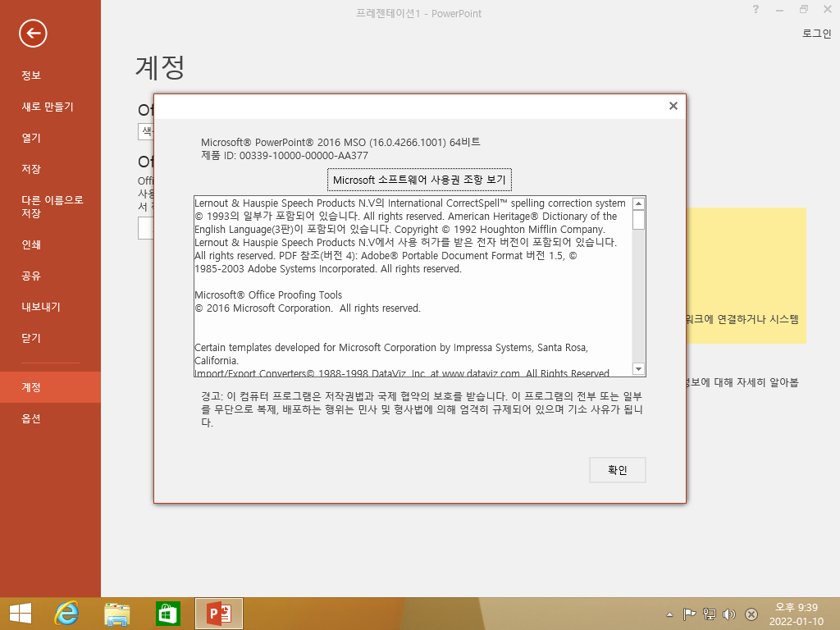Open File Explorer from the taskbar
Image resolution: width=840 pixels, height=630 pixels.
coord(116,614)
